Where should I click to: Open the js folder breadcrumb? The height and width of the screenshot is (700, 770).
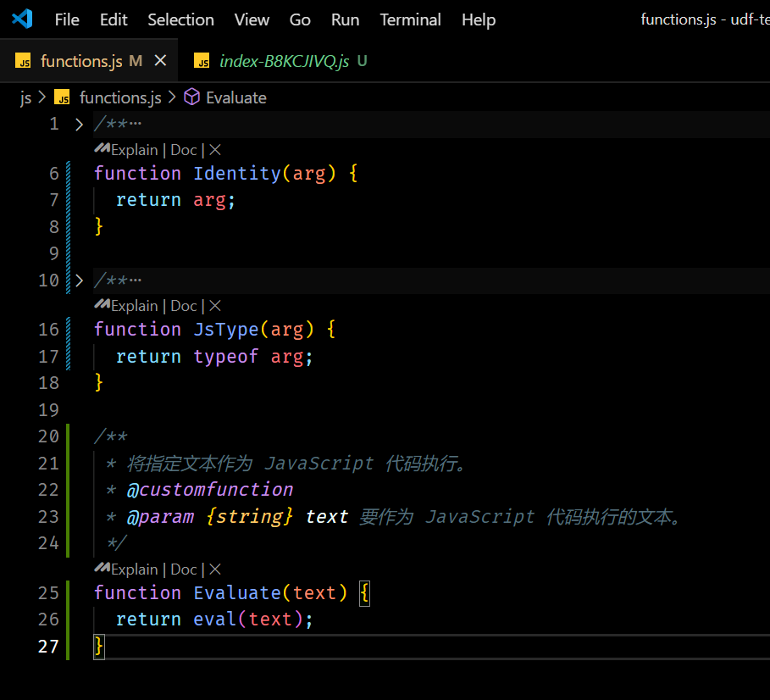pos(25,97)
